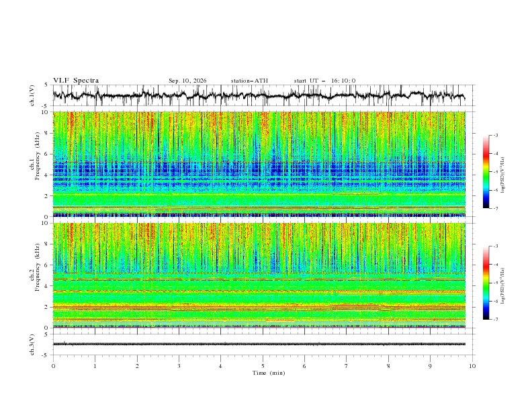Click the 0 minute tick on the time axis

(53, 366)
